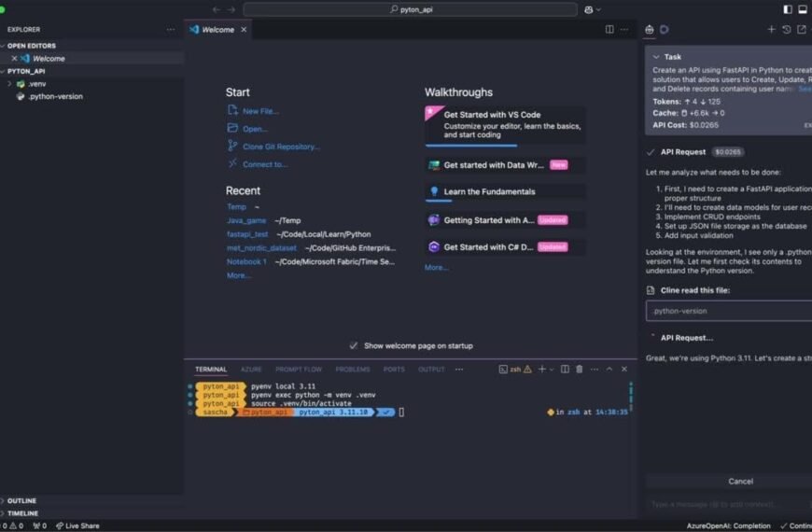Open editor more actions ellipsis

point(624,30)
